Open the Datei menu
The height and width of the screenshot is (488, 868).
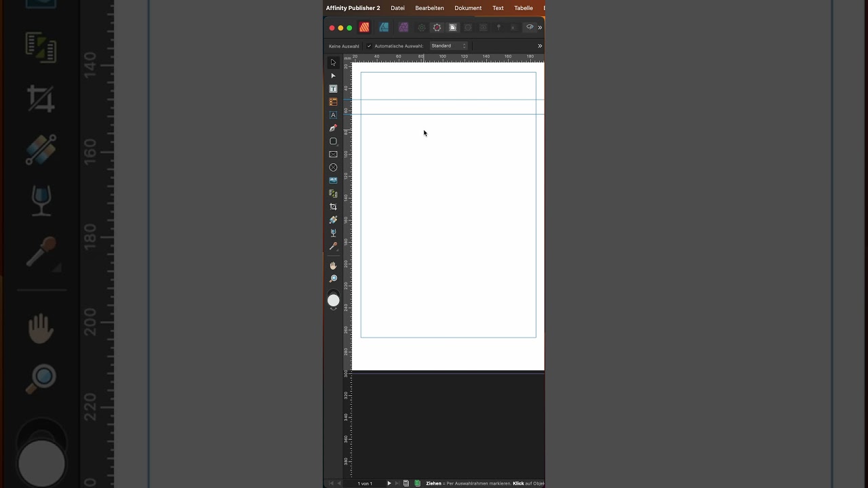397,8
